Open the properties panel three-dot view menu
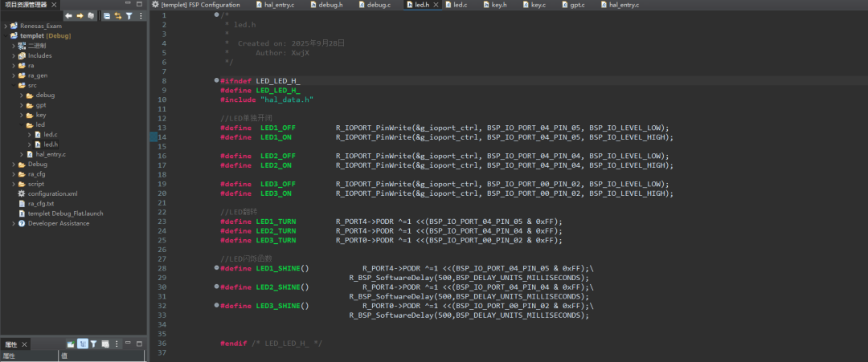This screenshot has height=362, width=868. tap(117, 344)
